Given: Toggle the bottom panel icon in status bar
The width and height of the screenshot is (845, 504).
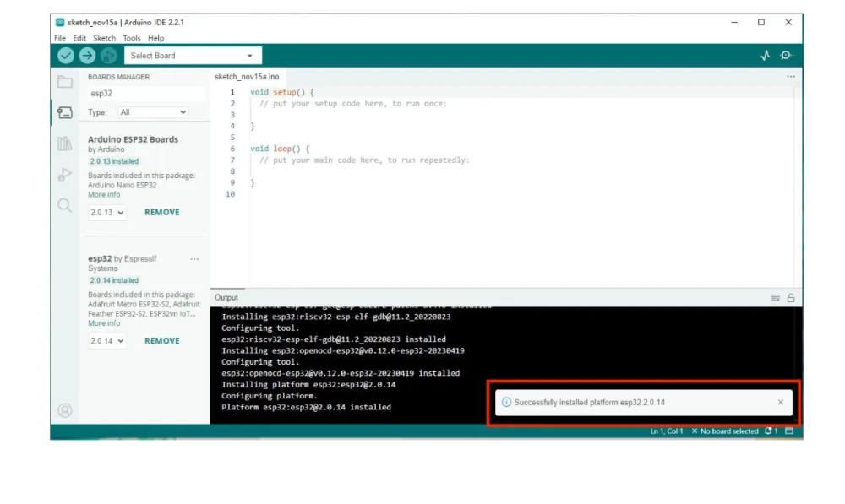Looking at the screenshot, I should [x=789, y=431].
